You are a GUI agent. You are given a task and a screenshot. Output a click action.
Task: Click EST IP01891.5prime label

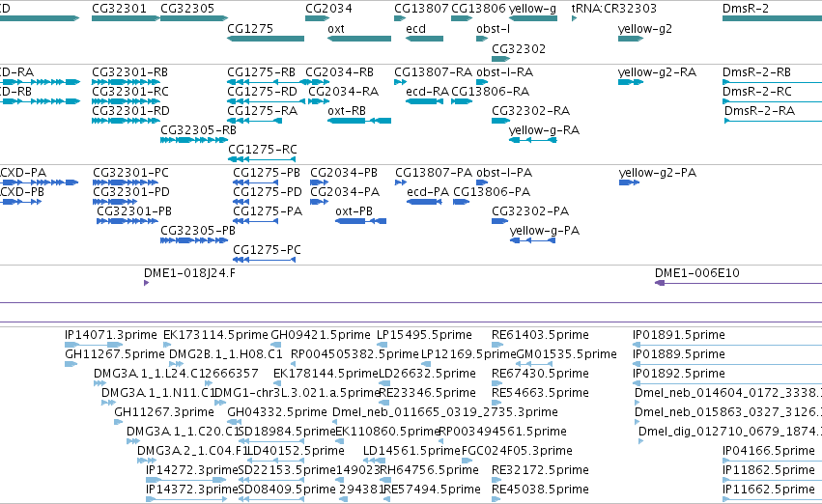tap(678, 335)
